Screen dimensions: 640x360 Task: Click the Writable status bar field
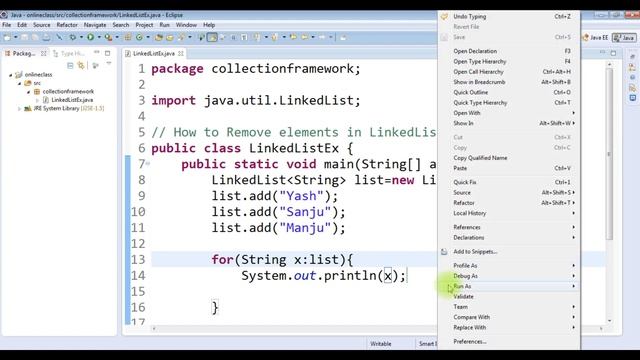[x=380, y=344]
